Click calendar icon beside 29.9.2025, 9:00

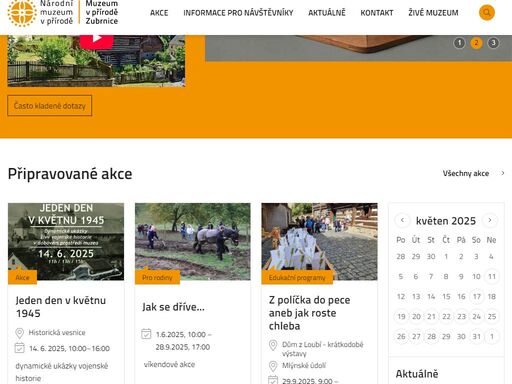click(273, 380)
